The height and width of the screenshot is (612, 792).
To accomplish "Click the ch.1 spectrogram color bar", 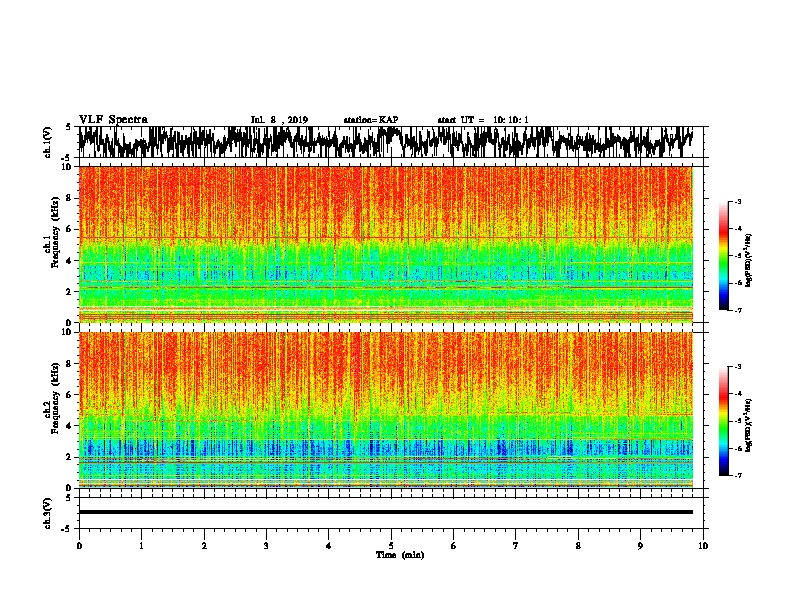I will point(724,256).
